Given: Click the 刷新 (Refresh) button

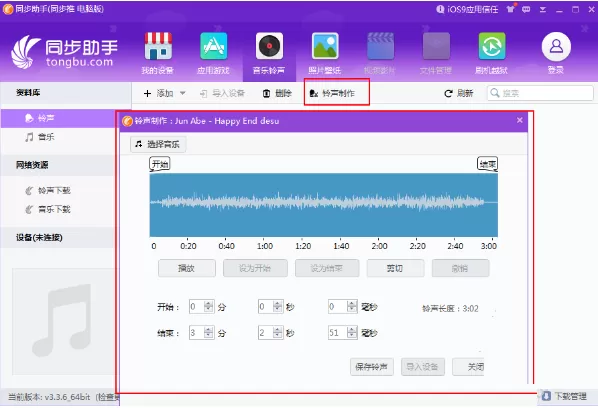Looking at the screenshot, I should [459, 93].
